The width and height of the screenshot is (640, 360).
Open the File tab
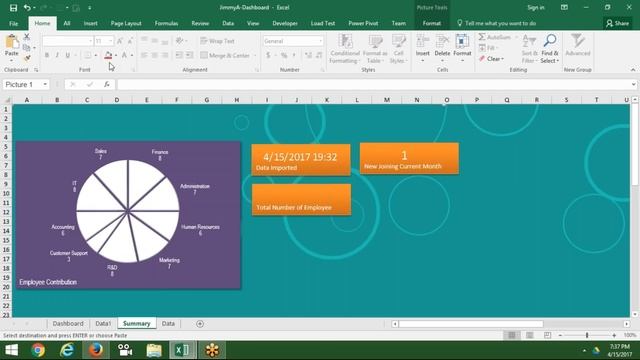(x=13, y=23)
